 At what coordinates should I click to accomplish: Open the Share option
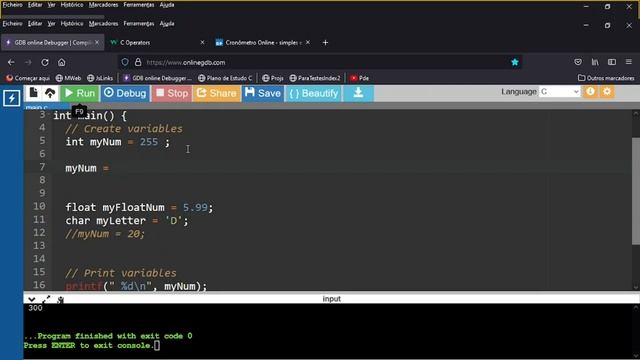[216, 93]
